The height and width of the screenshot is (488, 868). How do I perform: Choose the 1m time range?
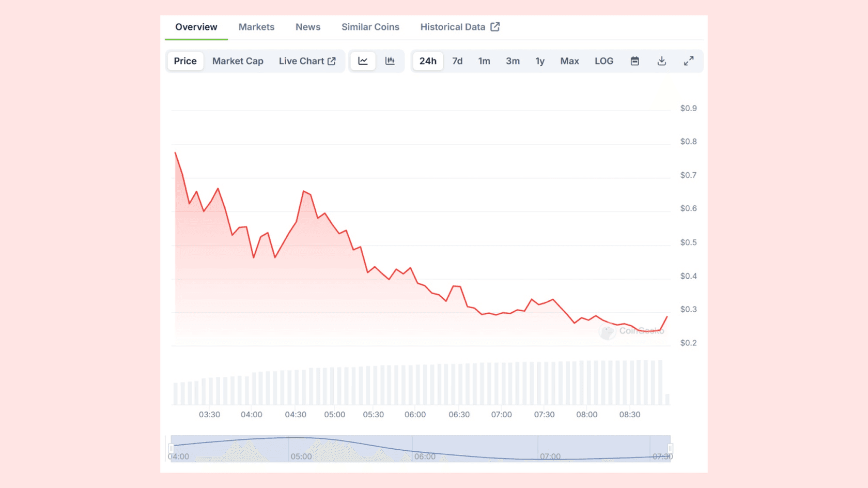[484, 61]
